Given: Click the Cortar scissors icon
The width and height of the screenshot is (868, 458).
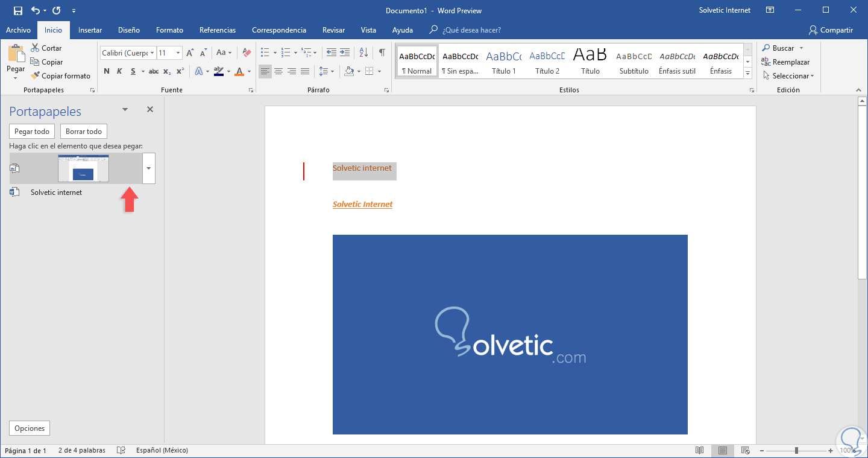Looking at the screenshot, I should tap(36, 48).
